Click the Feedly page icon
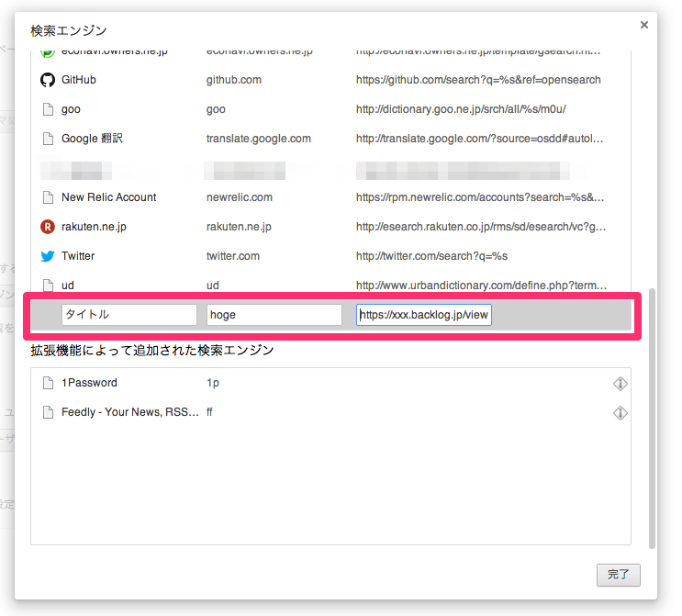The image size is (682, 616). point(48,412)
